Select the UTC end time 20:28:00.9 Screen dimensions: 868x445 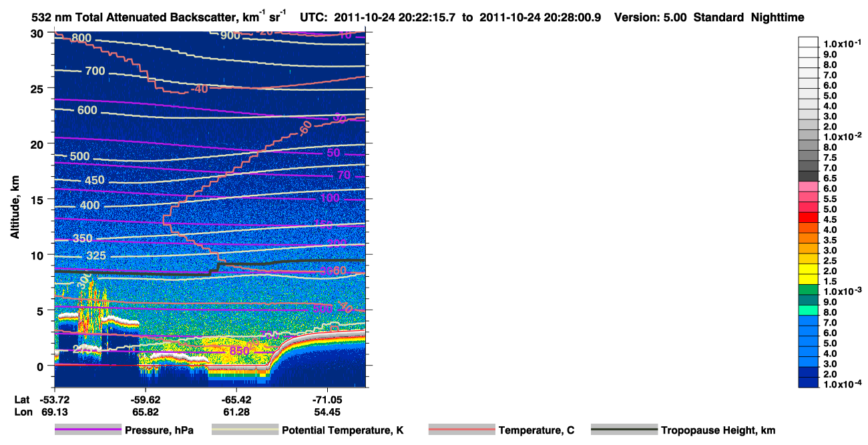[x=574, y=18]
